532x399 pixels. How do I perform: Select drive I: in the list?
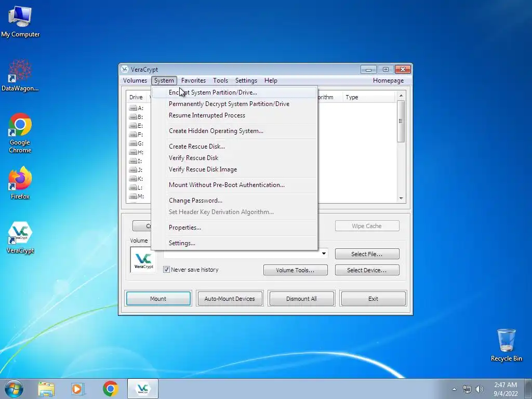137,161
